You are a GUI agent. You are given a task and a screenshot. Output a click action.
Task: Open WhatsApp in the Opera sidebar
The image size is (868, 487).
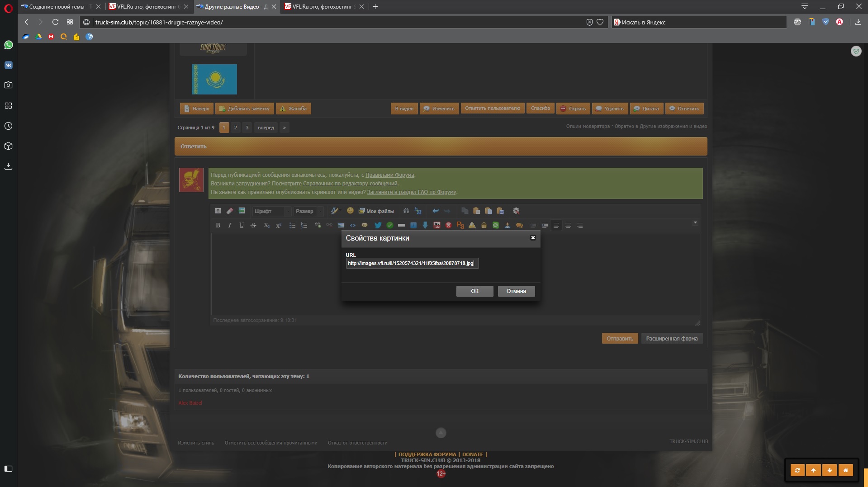point(8,45)
